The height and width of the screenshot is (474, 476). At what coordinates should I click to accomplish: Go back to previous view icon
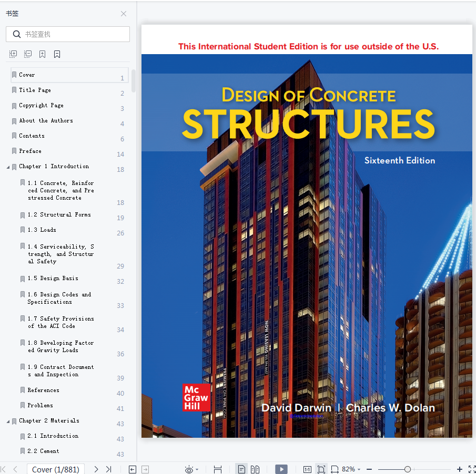(133, 469)
